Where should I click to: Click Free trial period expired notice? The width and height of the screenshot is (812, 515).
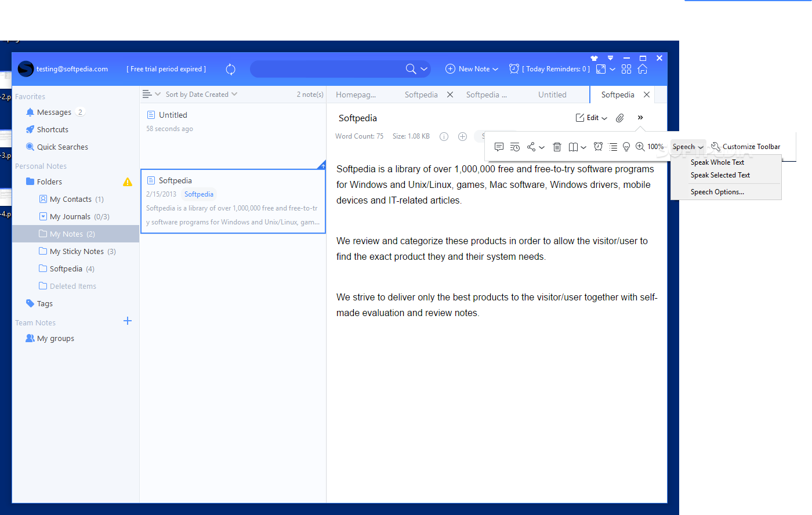pos(166,69)
